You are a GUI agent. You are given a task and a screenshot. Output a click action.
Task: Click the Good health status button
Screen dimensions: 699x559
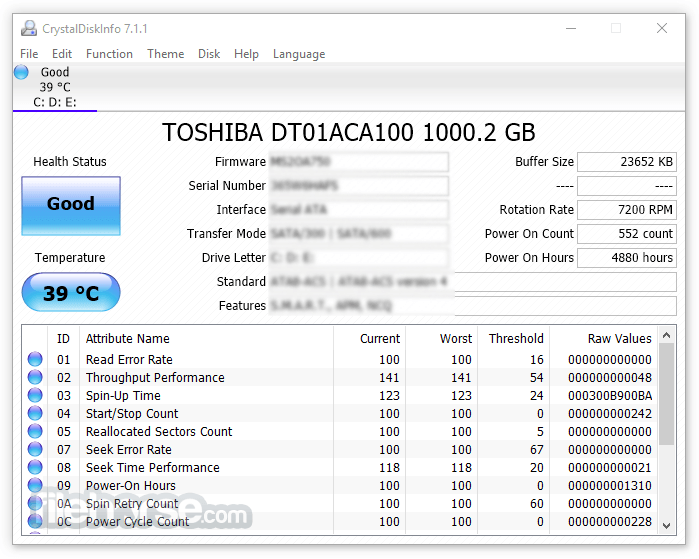[x=71, y=206]
